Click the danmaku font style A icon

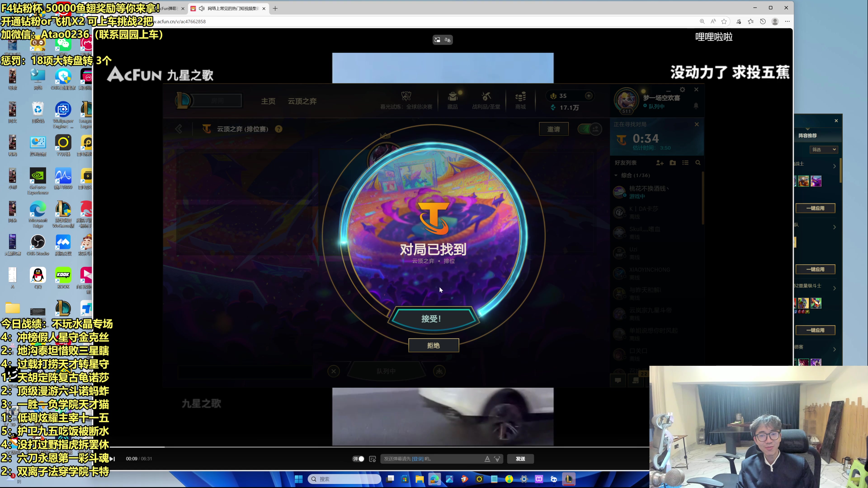pyautogui.click(x=487, y=459)
